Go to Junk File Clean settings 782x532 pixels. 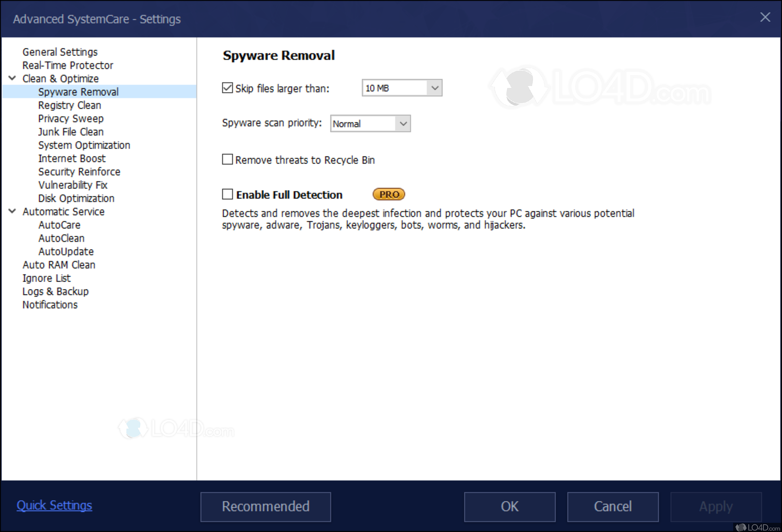coord(71,132)
